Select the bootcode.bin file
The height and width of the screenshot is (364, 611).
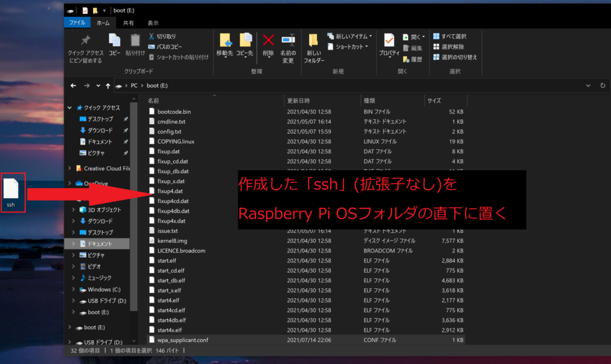174,112
